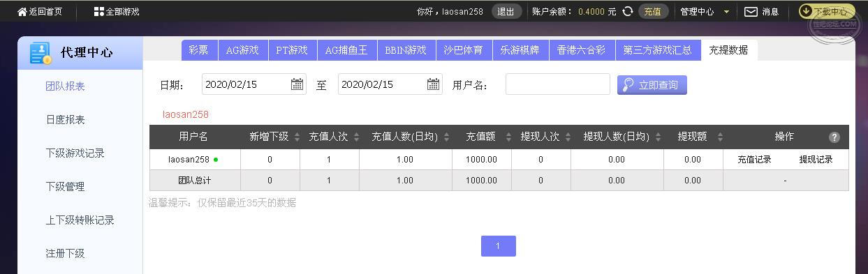Screen dimensions: 868x274
Task: Click the 下载中心 download button
Action: click(827, 11)
